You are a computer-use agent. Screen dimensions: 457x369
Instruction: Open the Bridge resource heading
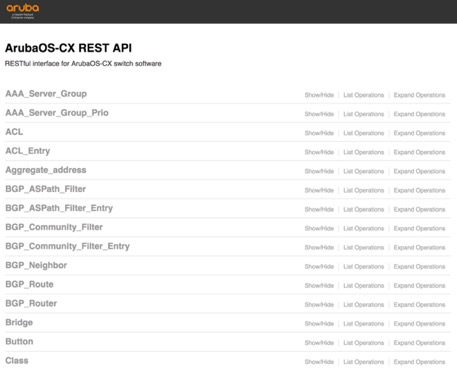[19, 322]
